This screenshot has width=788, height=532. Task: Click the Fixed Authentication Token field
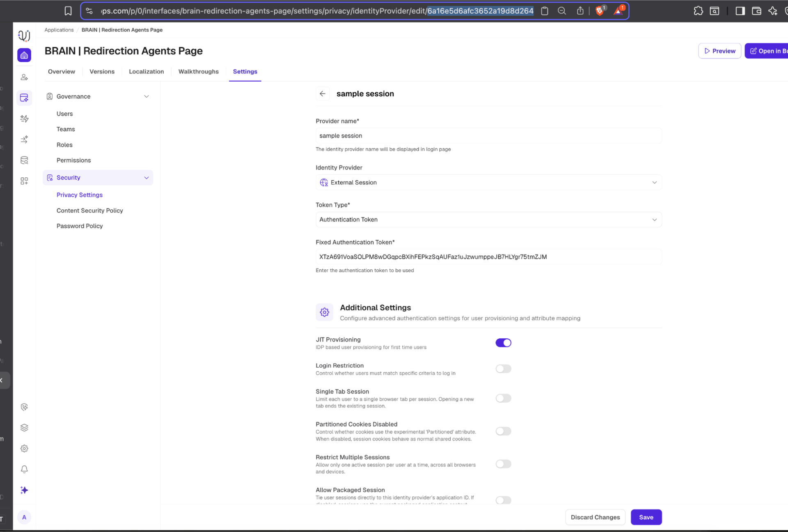point(488,257)
